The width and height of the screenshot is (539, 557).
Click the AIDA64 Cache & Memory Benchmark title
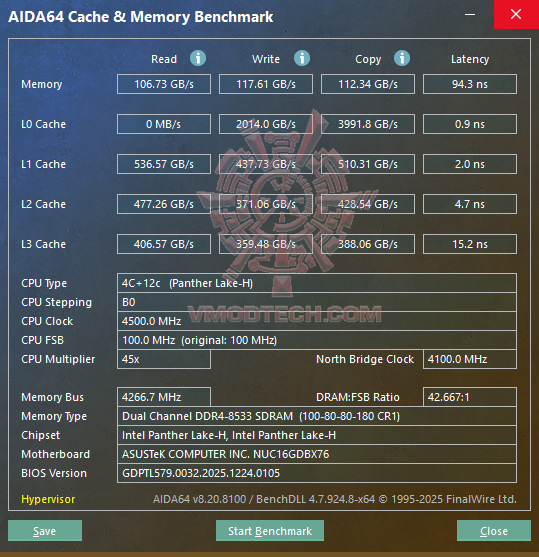tap(141, 17)
